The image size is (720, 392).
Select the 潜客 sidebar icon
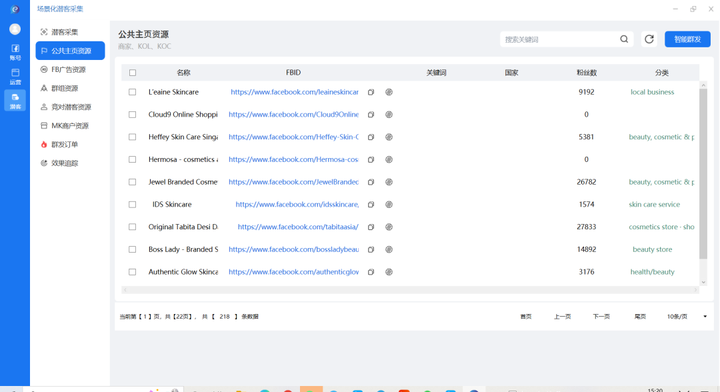[15, 101]
